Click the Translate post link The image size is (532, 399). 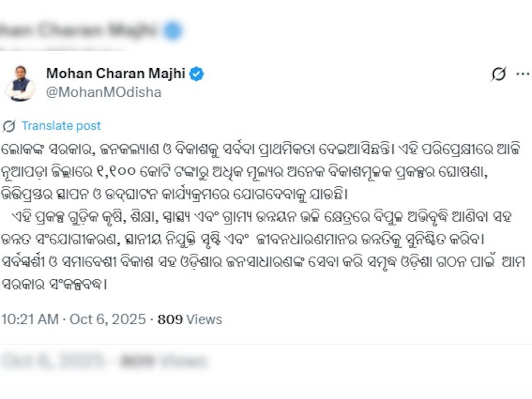(x=61, y=126)
